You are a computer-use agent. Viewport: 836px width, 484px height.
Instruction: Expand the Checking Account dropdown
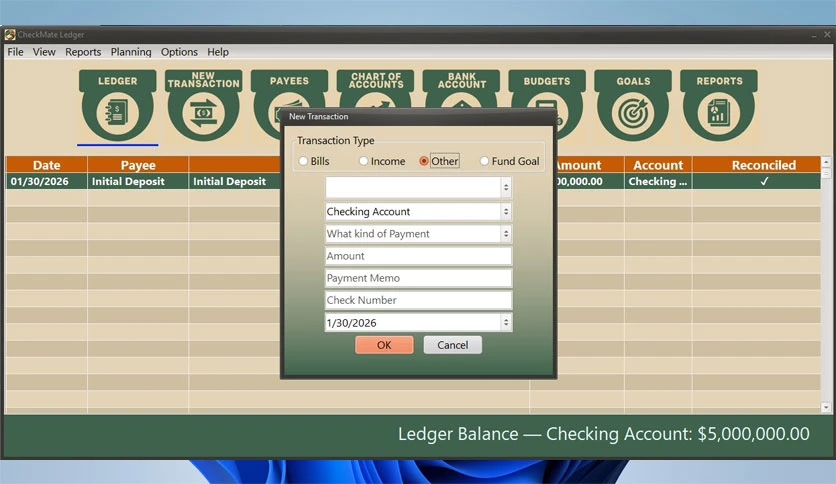(506, 212)
